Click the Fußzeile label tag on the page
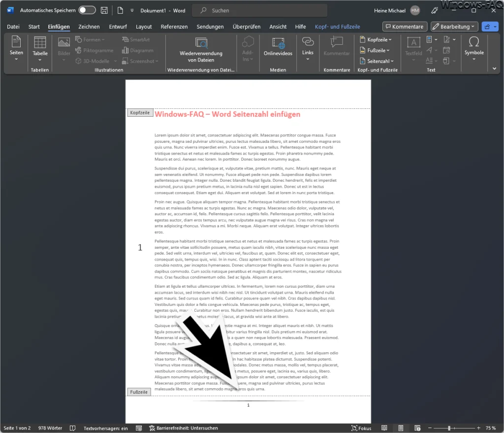Image resolution: width=504 pixels, height=433 pixels. pos(139,392)
